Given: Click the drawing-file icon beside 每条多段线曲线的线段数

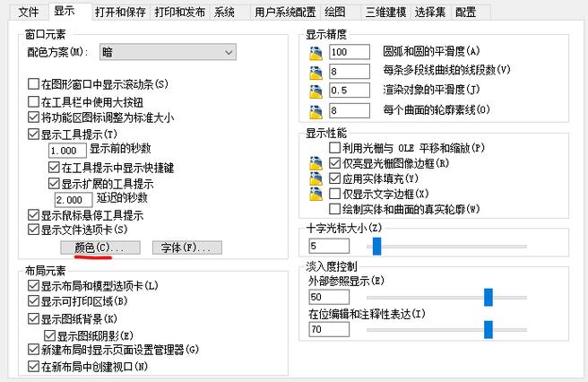Looking at the screenshot, I should pyautogui.click(x=316, y=72).
